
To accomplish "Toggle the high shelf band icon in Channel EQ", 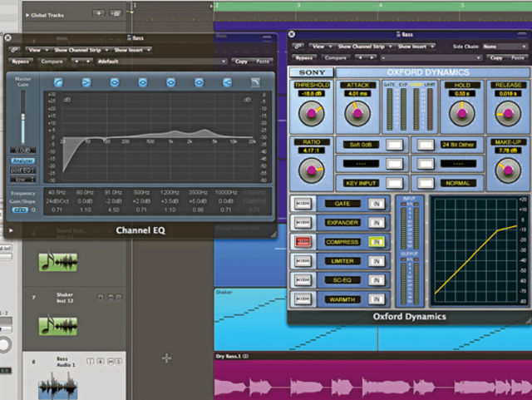I will click(227, 82).
